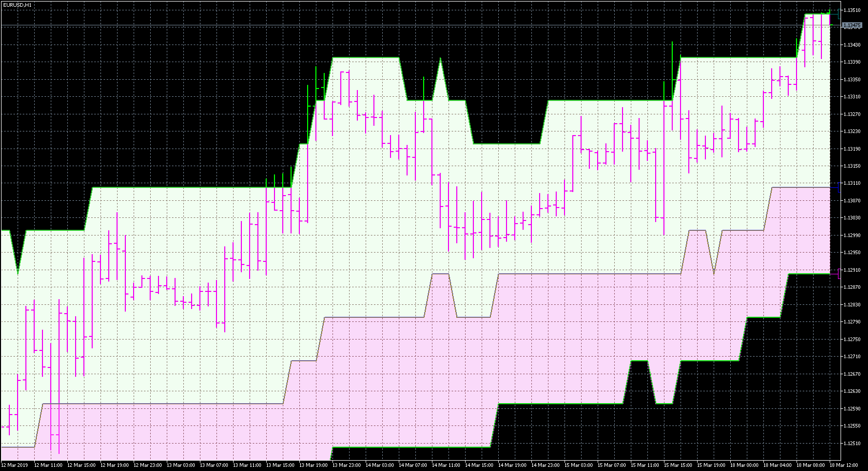Click the 12 Mar 2019 axis label
The width and height of the screenshot is (868, 471).
(15, 465)
